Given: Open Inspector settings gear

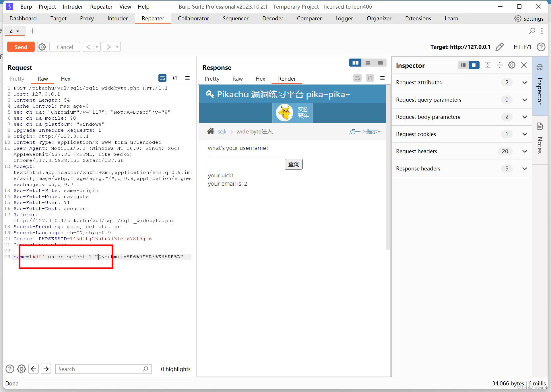Looking at the screenshot, I should (x=512, y=65).
